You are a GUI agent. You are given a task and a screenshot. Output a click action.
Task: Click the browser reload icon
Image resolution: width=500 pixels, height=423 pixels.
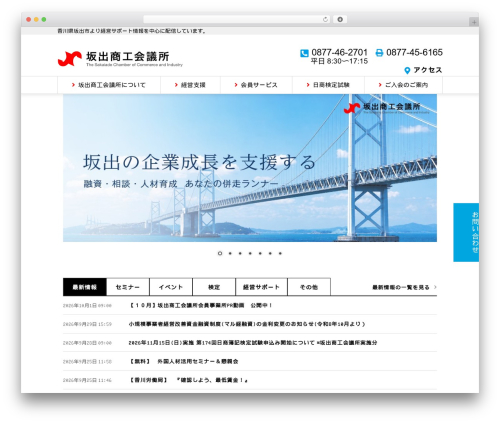[x=325, y=19]
